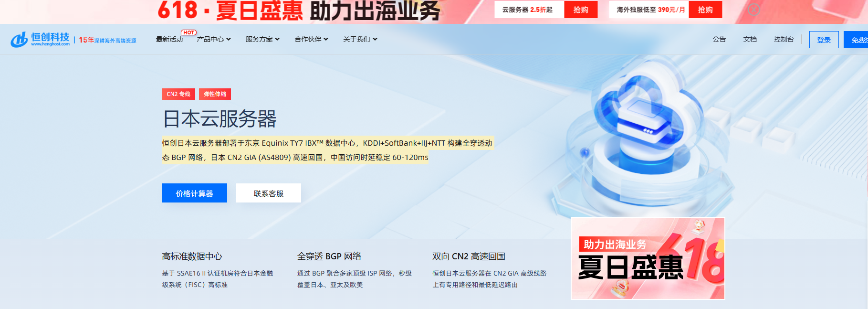Expand the 产品中心 dropdown menu
The height and width of the screenshot is (309, 868).
point(214,39)
